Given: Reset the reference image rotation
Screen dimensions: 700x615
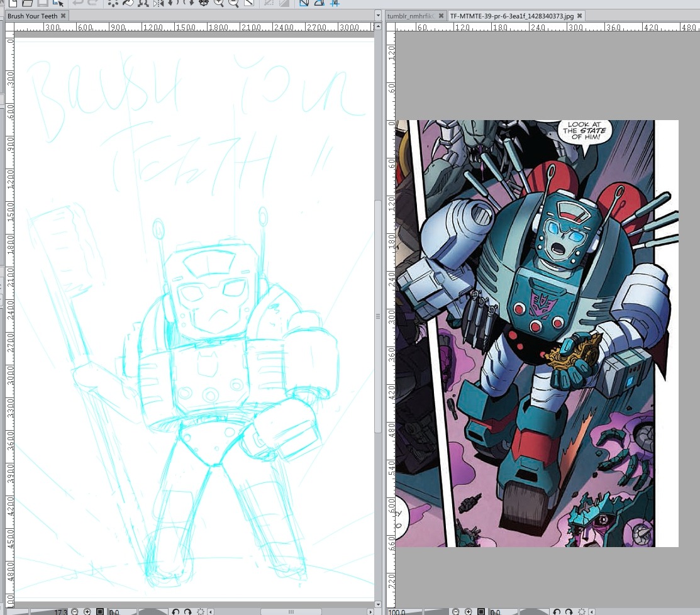Looking at the screenshot, I should (581, 611).
